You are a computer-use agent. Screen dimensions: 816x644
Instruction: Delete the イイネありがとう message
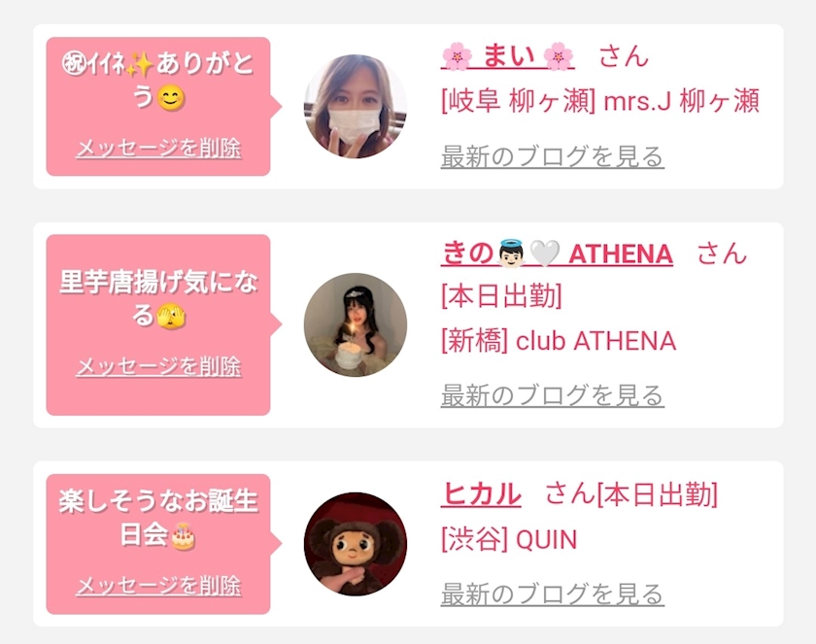158,149
